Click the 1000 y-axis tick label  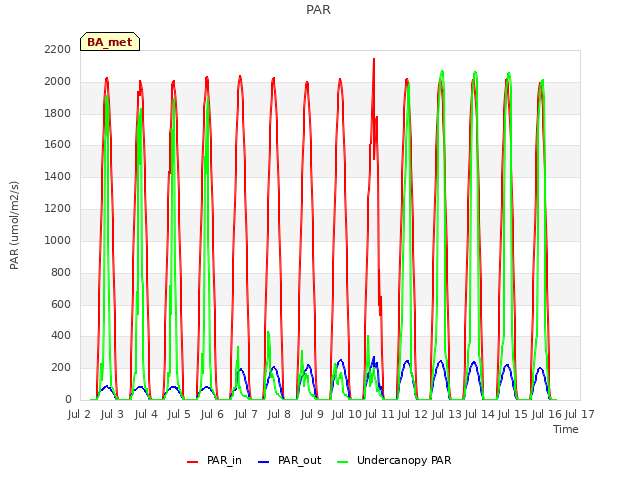coord(58,240)
